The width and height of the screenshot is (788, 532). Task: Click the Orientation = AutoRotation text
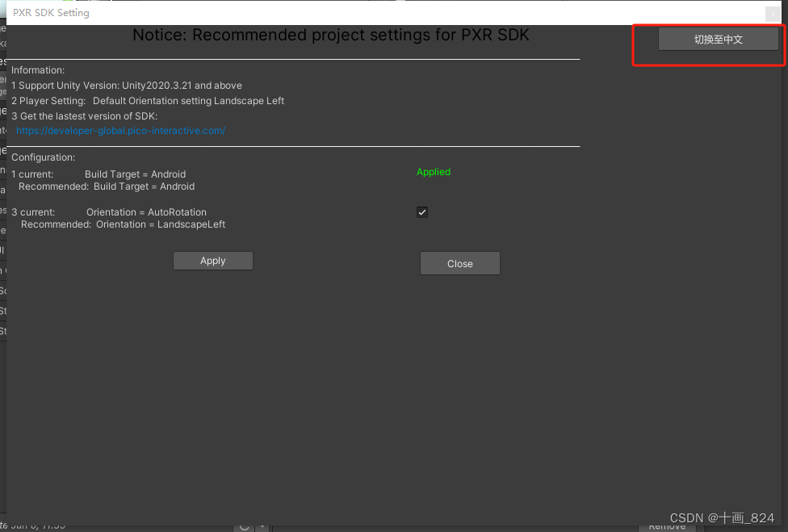tap(146, 212)
